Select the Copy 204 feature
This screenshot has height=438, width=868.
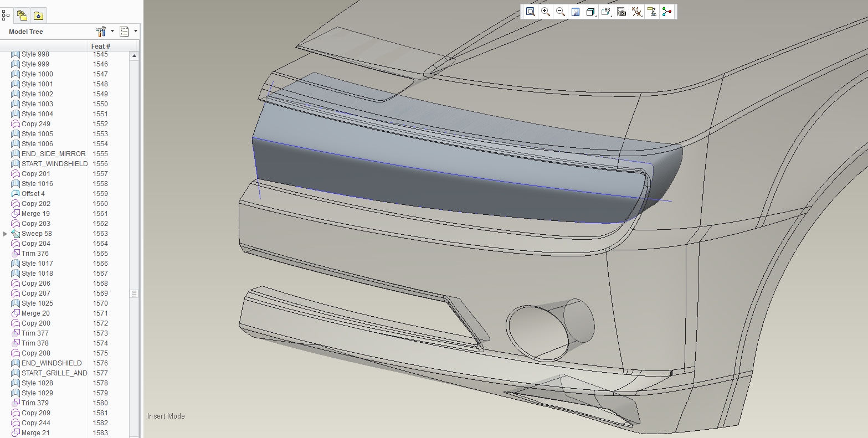(x=36, y=244)
